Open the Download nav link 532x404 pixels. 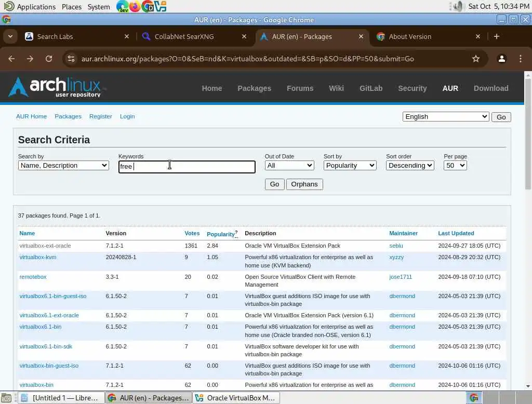pyautogui.click(x=491, y=88)
